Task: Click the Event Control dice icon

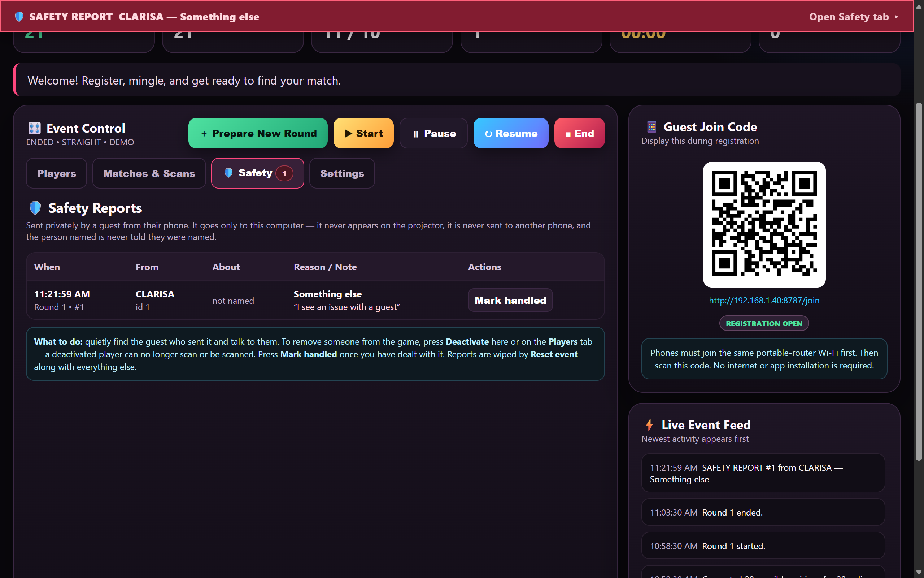Action: [x=34, y=129]
